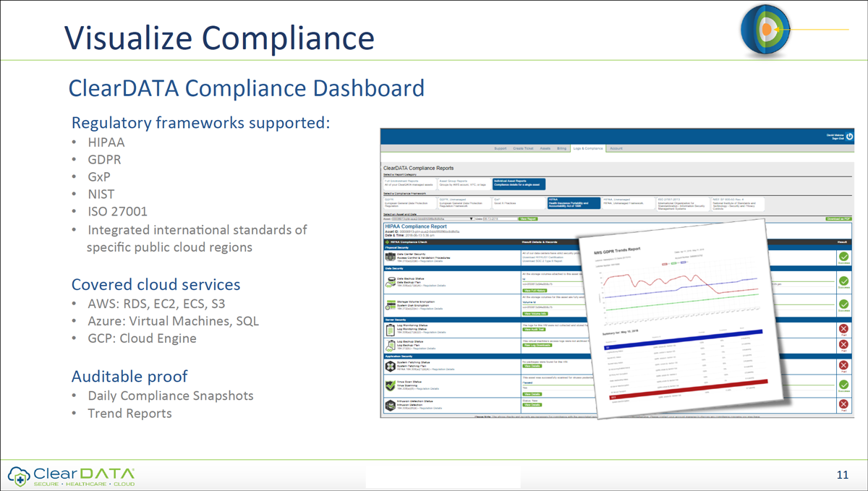
Task: Open the Create Ticket tab
Action: coord(523,148)
